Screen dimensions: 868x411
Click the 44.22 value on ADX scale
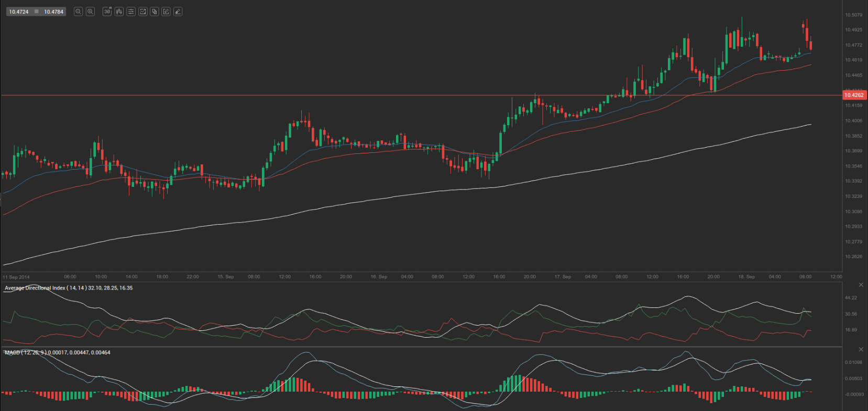point(851,298)
